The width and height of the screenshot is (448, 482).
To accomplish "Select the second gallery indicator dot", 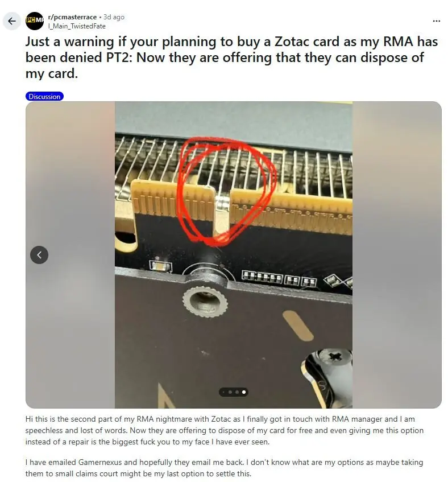I will coord(230,392).
